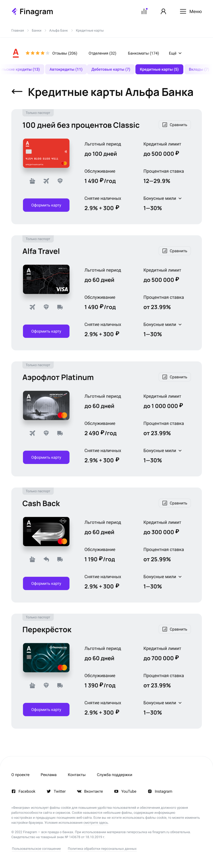
Task: Click the airplane icon under the Alfa Travel card
Action: pos(32,307)
